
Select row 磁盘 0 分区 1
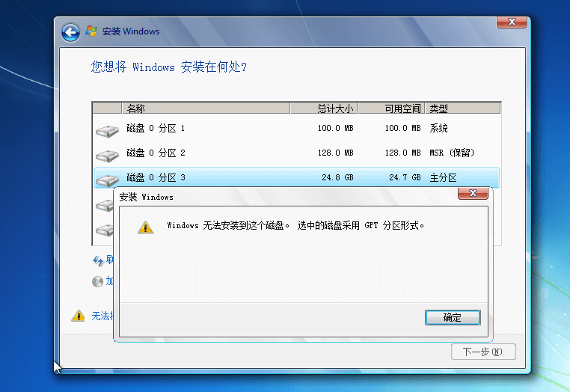pos(297,129)
